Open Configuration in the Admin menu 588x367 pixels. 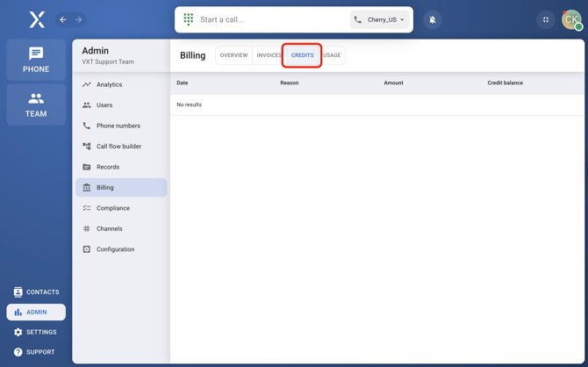pyautogui.click(x=121, y=249)
